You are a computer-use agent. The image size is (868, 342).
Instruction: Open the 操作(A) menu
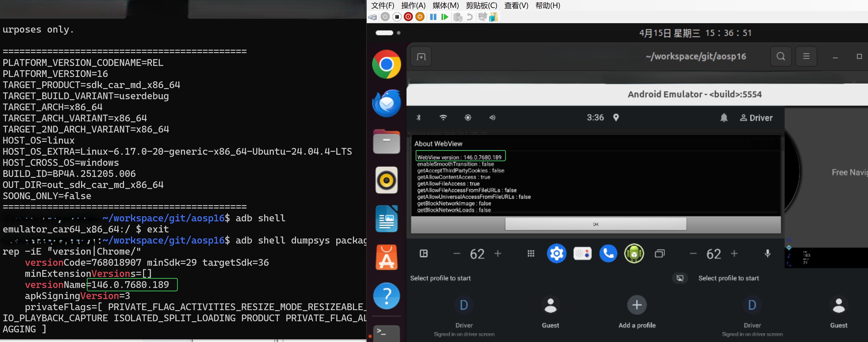tap(413, 5)
